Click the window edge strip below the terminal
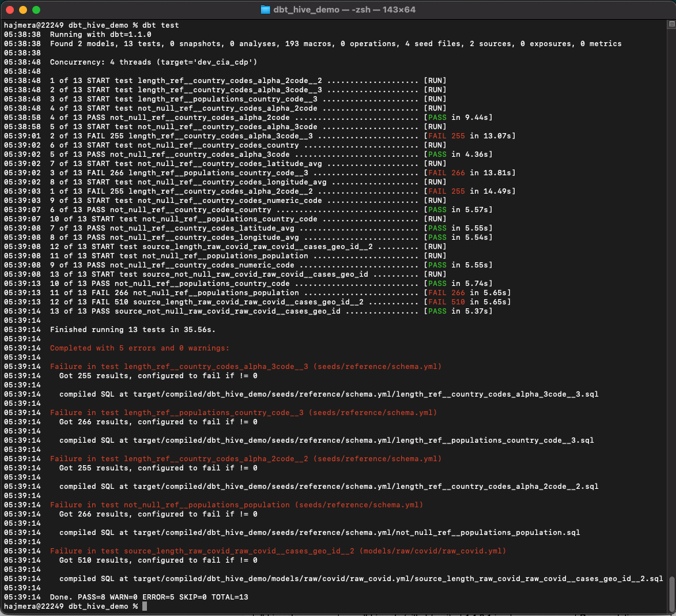Image resolution: width=676 pixels, height=616 pixels. tap(329, 614)
